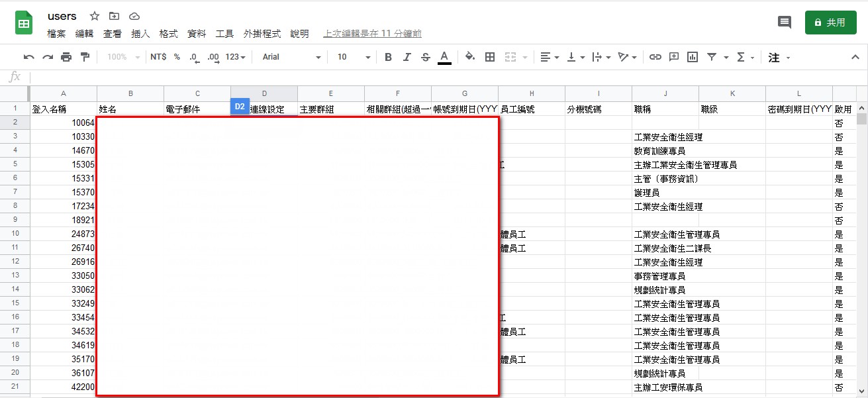Click the vertical scrollbar thumb

click(x=861, y=119)
